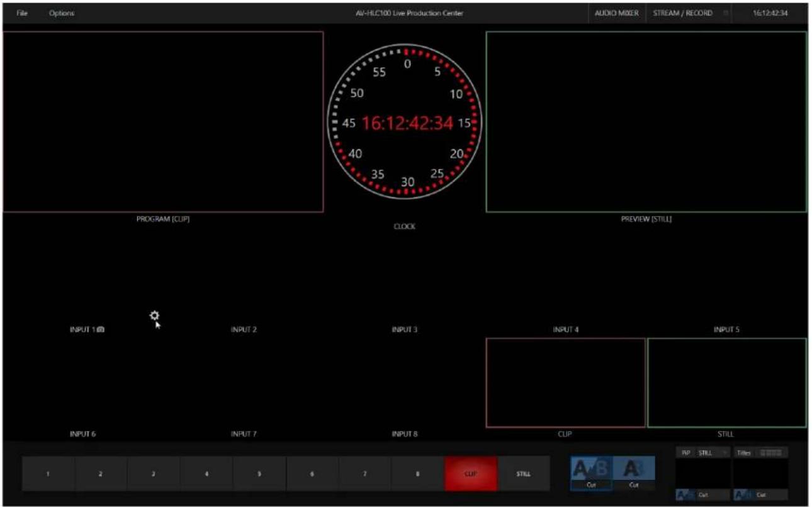Click the top-right timecode 16:12:42:34
Screen dimensions: 812x507
click(770, 13)
